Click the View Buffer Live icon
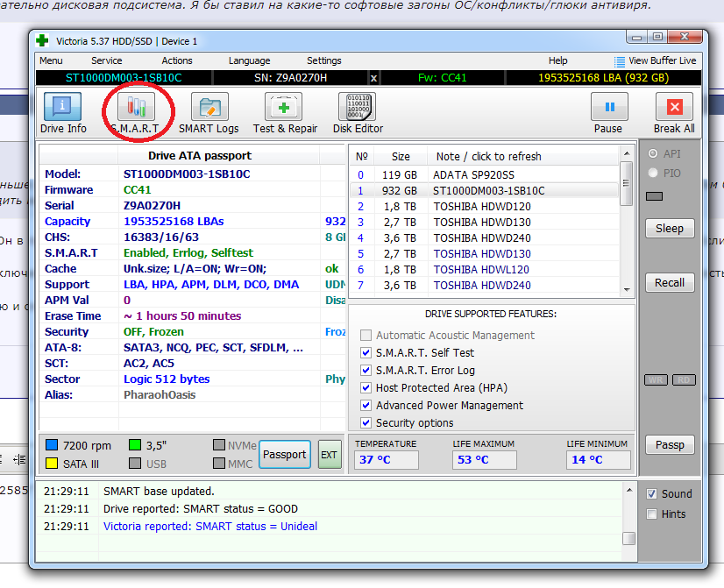 point(621,61)
